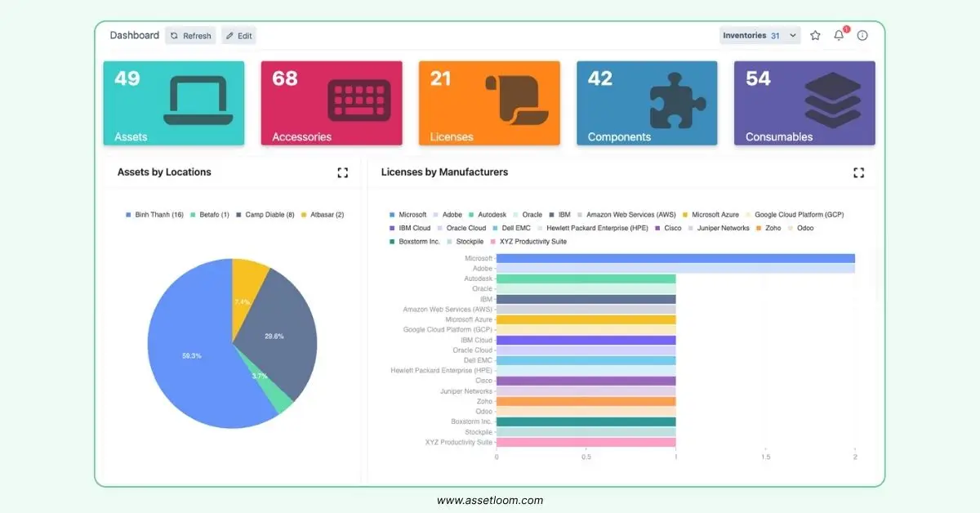The width and height of the screenshot is (980, 513).
Task: Toggle Boxstorm Inc. legend entry
Action: tap(415, 242)
